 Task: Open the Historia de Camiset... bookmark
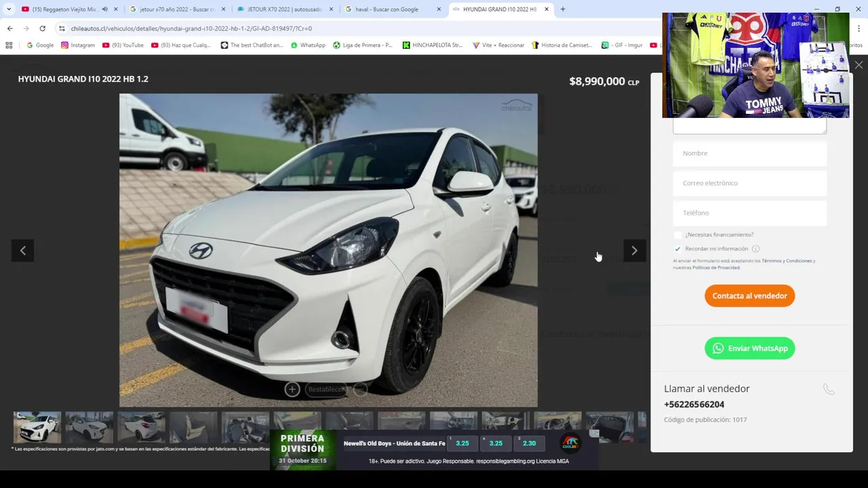(x=563, y=45)
